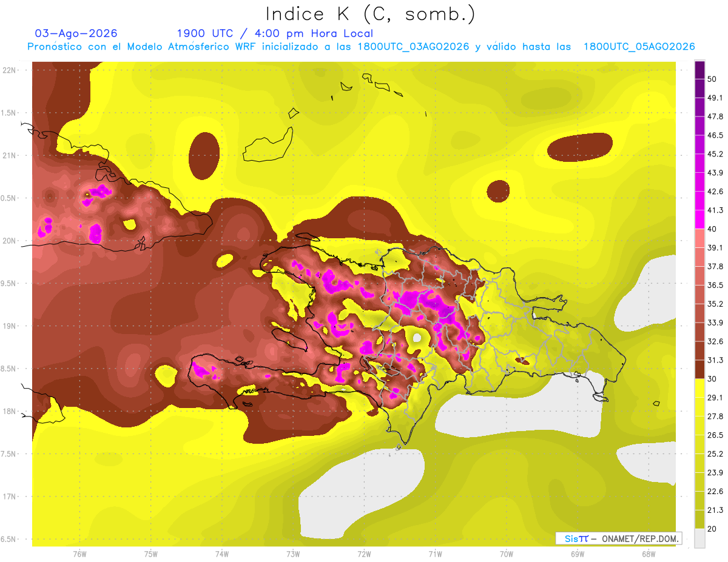Select the longitude label "70W"
Image resolution: width=728 pixels, height=562 pixels.
[507, 554]
